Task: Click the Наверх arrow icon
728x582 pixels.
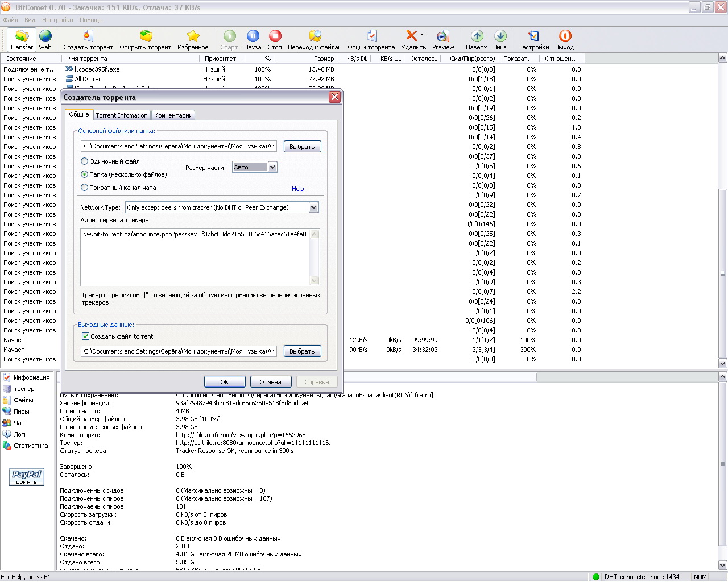Action: 477,40
